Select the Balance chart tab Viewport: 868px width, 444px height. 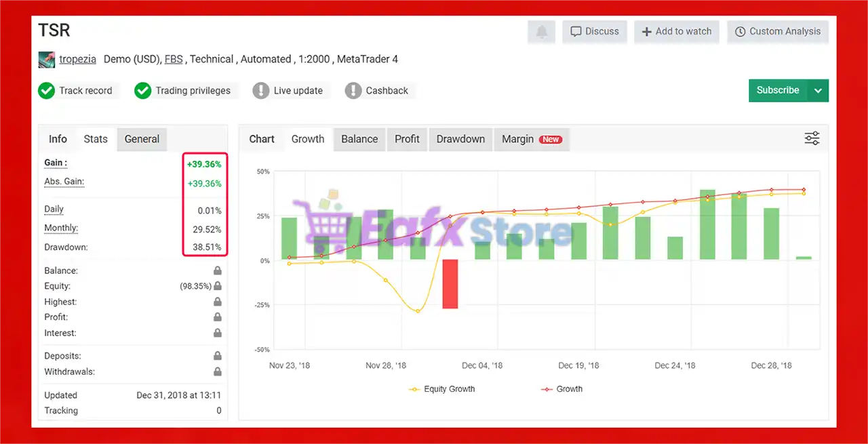pos(359,139)
